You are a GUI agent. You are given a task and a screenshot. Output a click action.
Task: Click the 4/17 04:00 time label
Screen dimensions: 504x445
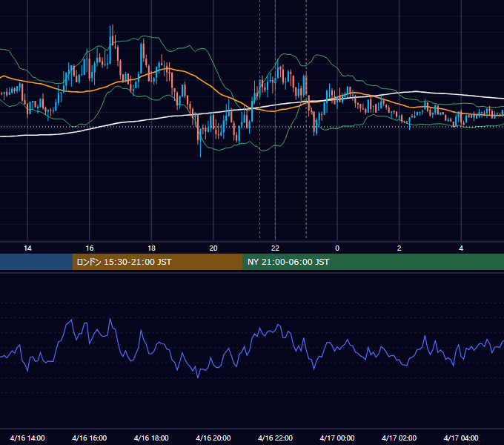pyautogui.click(x=461, y=438)
